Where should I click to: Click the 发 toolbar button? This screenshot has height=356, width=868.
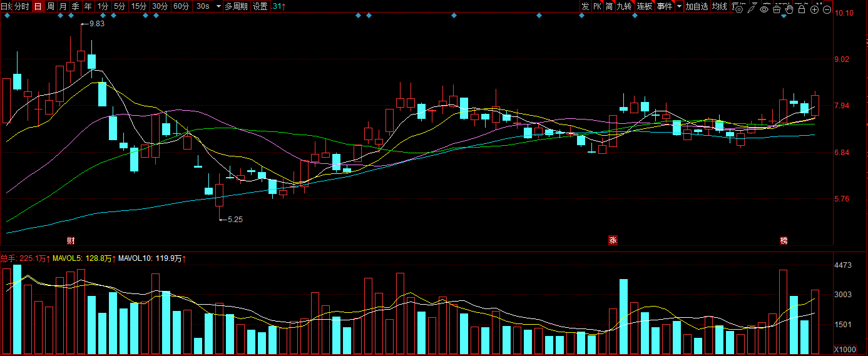pos(585,6)
